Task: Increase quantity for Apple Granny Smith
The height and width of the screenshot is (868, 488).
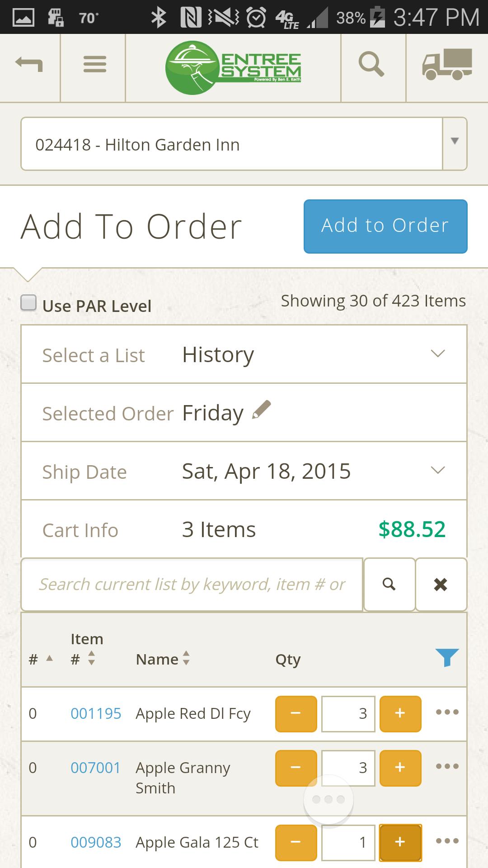Action: click(x=400, y=768)
